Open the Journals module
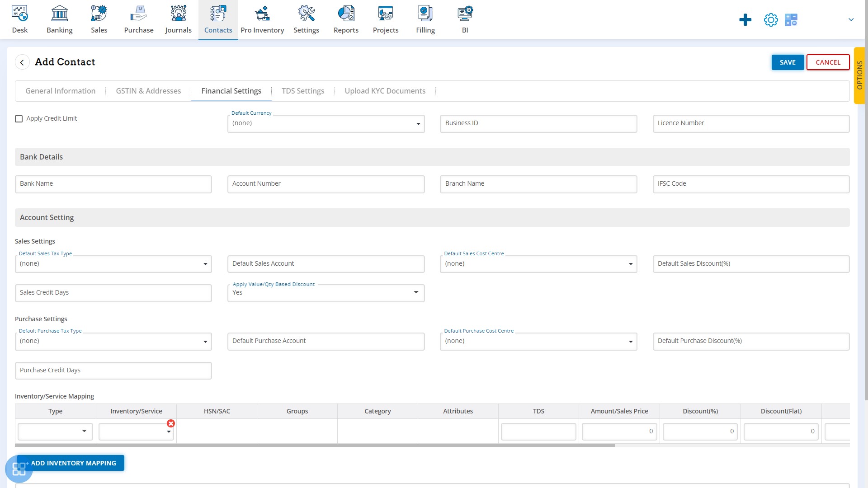Viewport: 868px width, 488px height. click(178, 19)
